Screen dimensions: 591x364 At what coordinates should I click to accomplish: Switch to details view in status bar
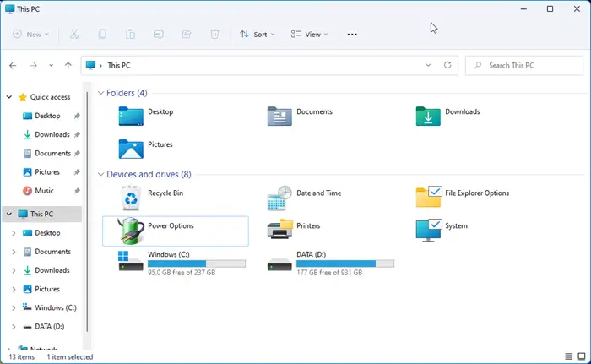pyautogui.click(x=569, y=356)
